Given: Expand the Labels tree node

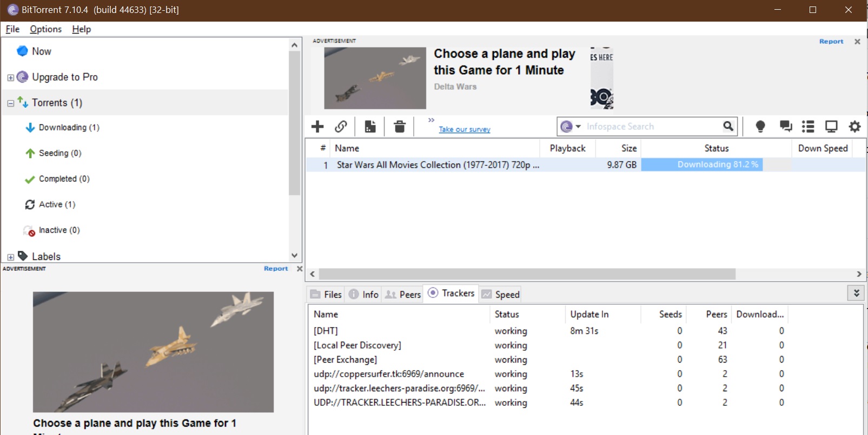Looking at the screenshot, I should (10, 257).
